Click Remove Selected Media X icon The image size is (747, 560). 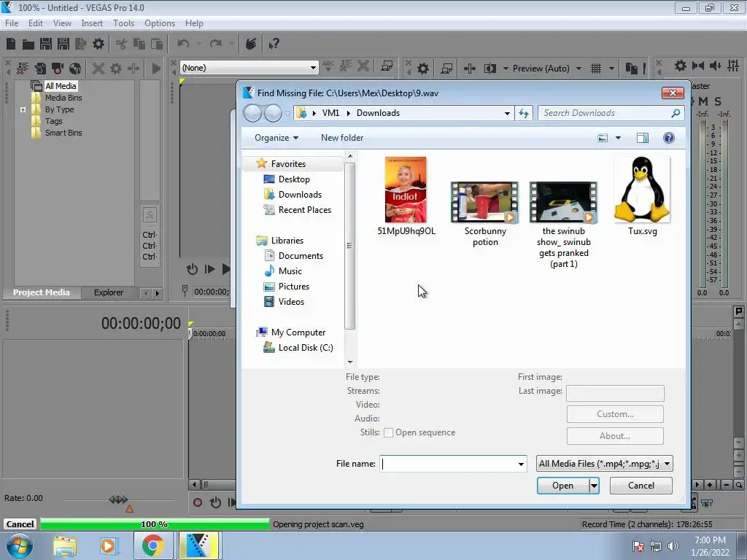(x=98, y=68)
